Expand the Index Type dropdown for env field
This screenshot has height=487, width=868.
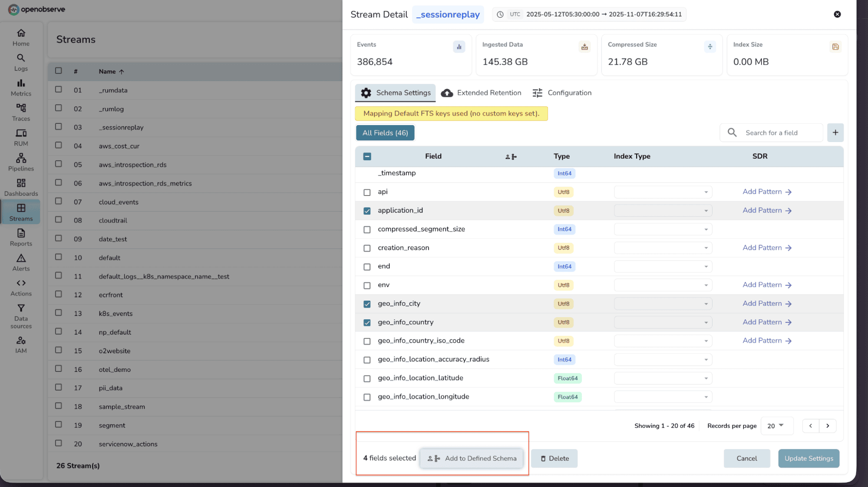[663, 285]
